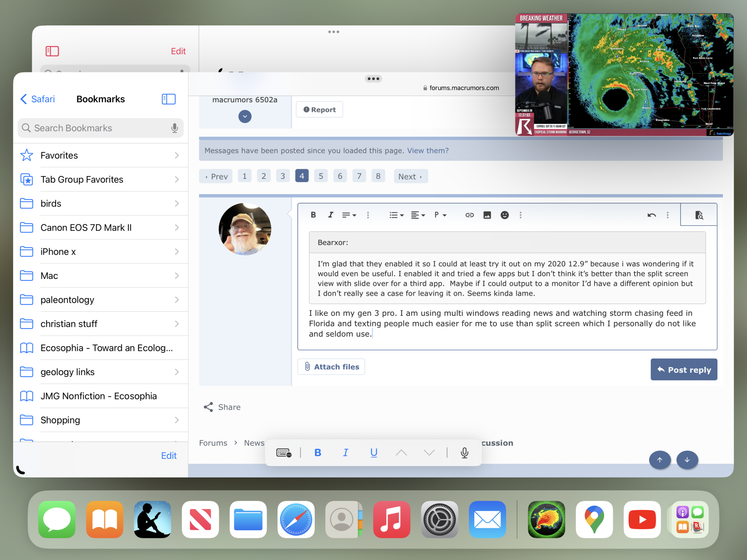
Task: Open YouTube from the dock
Action: pyautogui.click(x=642, y=520)
